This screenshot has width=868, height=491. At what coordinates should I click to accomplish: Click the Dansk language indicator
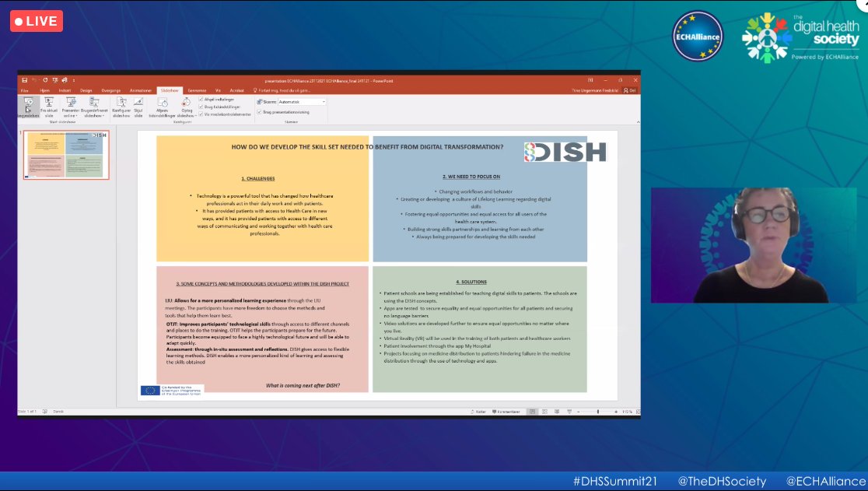[x=58, y=412]
